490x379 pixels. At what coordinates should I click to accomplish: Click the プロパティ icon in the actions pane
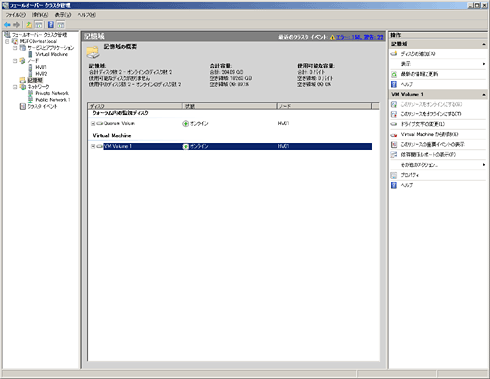[394, 175]
